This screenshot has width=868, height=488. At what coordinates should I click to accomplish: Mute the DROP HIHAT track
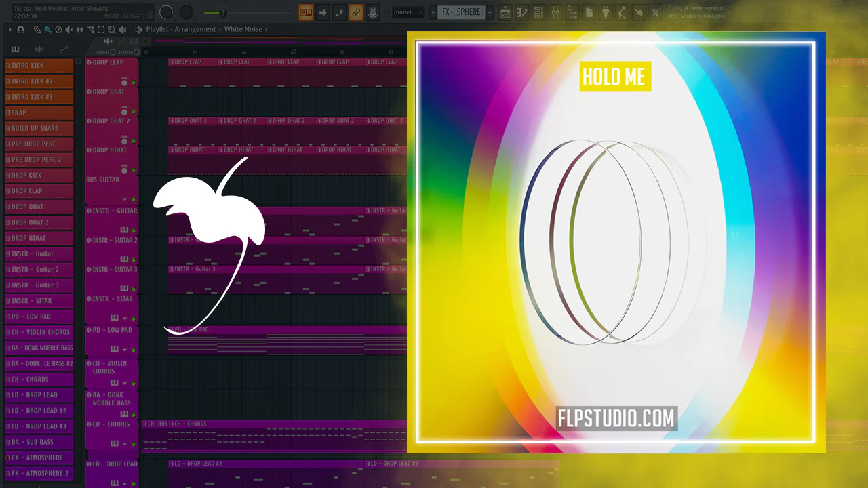tap(134, 171)
